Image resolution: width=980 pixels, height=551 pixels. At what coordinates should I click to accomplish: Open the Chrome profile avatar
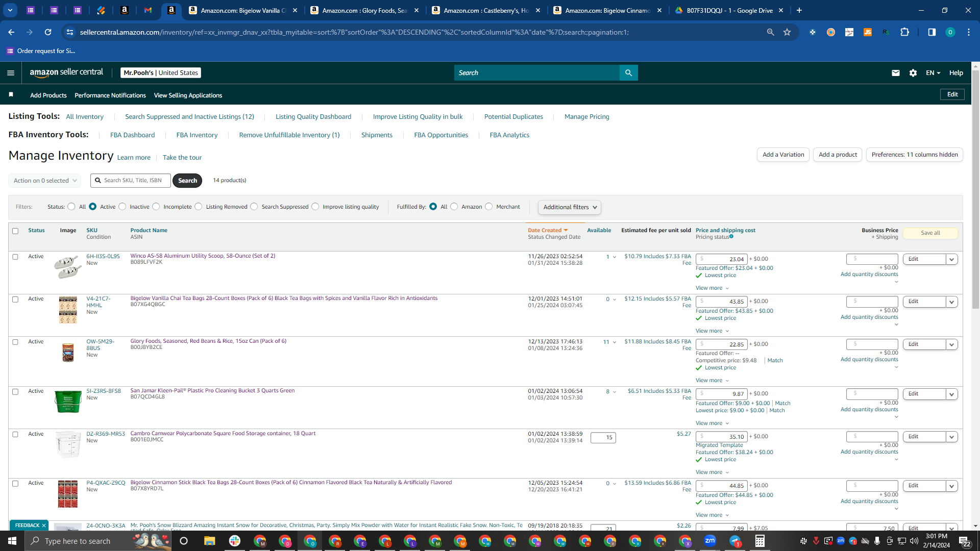(950, 32)
